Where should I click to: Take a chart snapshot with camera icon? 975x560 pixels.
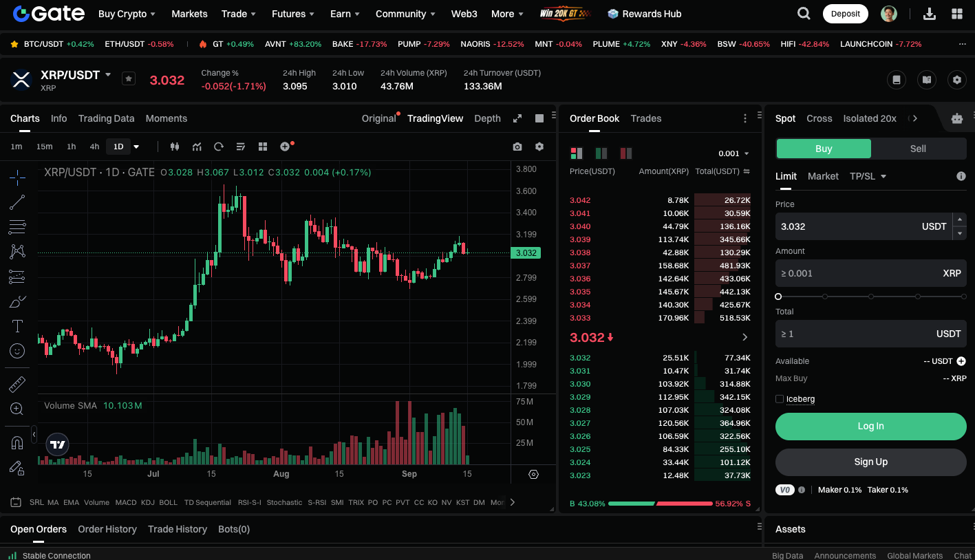(517, 147)
